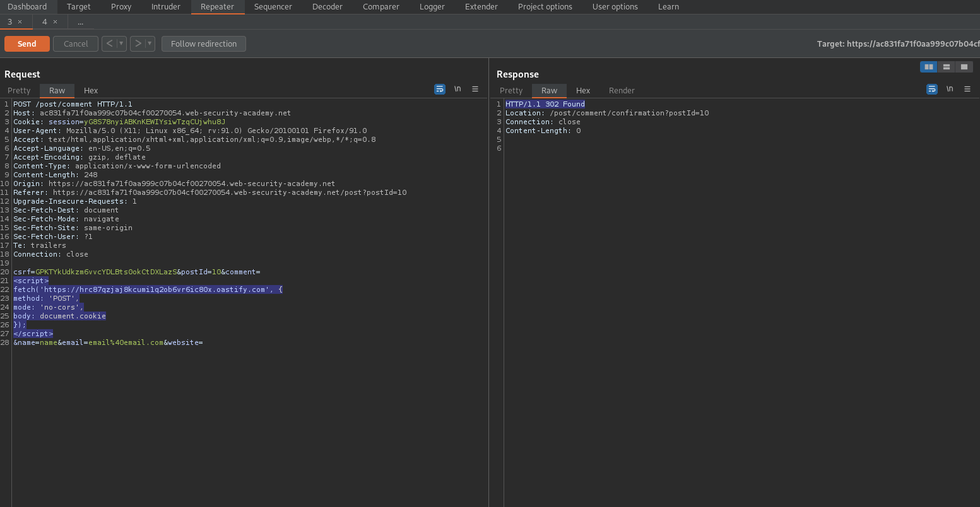Image resolution: width=980 pixels, height=507 pixels.
Task: Open the Comparer tab
Action: (x=381, y=7)
